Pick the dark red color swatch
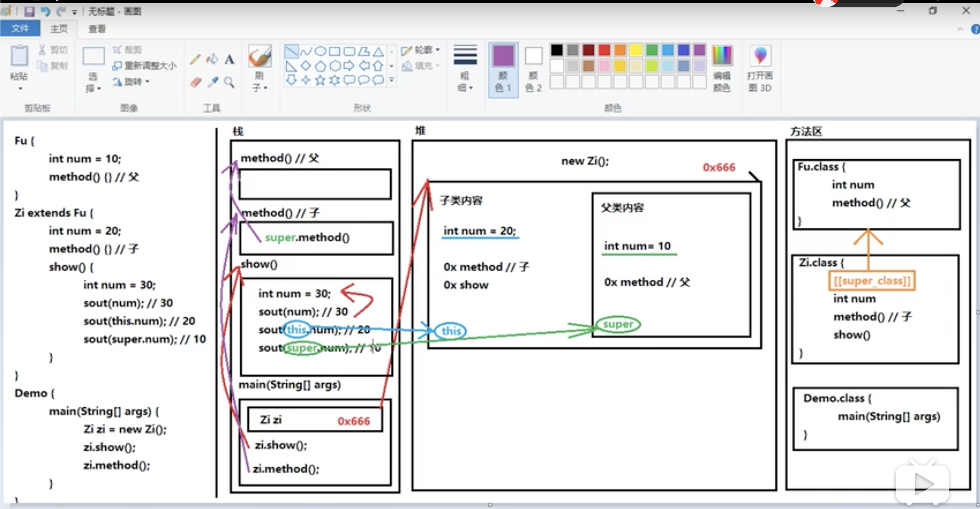Viewport: 980px width, 509px height. click(588, 50)
